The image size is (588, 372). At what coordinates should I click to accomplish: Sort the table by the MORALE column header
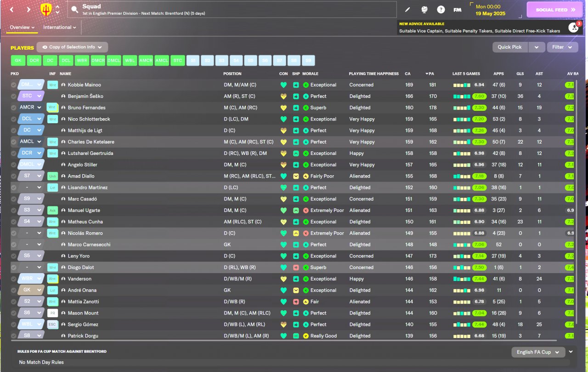point(310,74)
